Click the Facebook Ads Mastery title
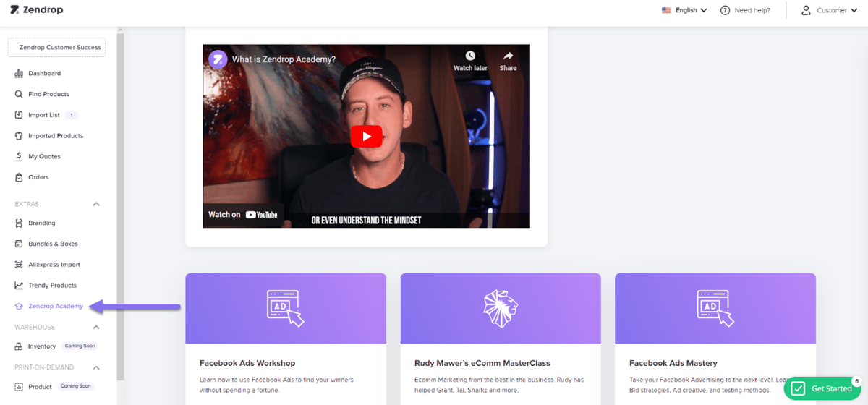868x405 pixels. click(x=673, y=363)
